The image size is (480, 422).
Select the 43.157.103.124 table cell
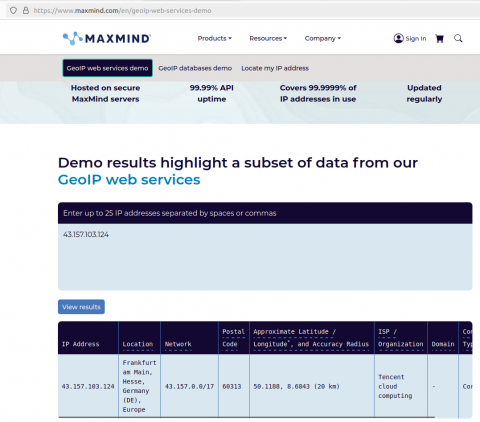88,386
